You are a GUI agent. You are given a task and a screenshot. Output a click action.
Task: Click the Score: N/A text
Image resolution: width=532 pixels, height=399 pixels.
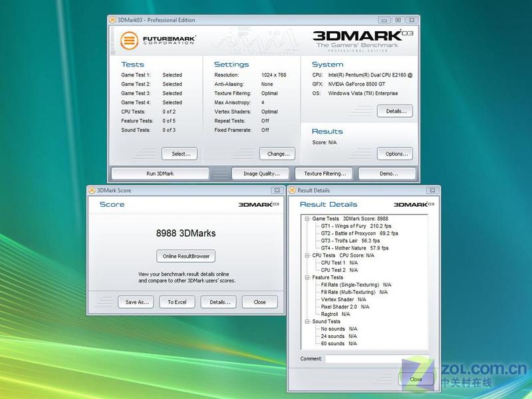[325, 142]
